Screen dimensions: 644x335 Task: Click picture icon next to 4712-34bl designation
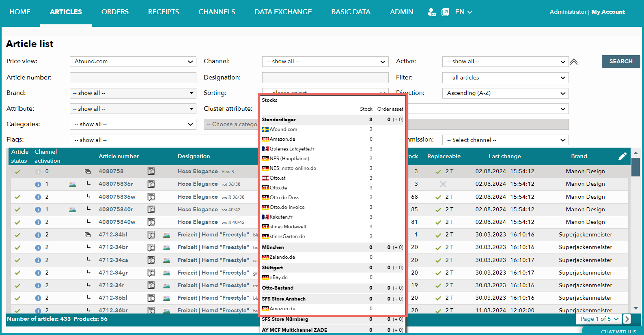coord(166,235)
